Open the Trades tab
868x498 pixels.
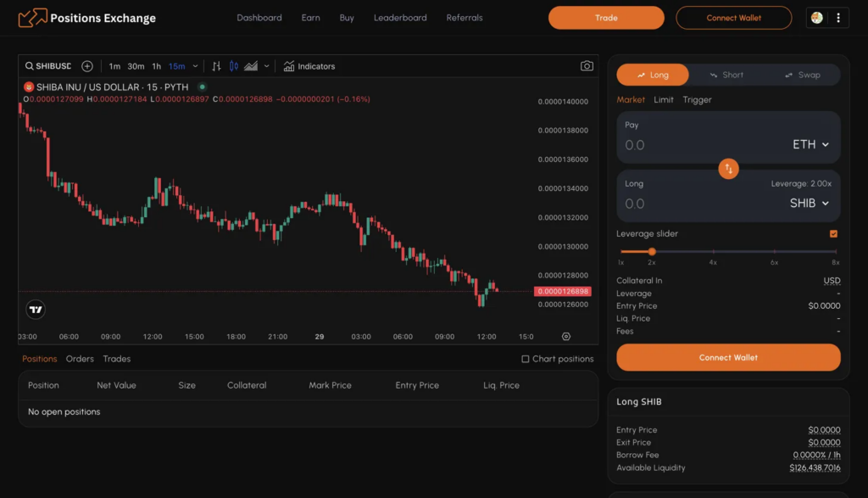point(117,359)
